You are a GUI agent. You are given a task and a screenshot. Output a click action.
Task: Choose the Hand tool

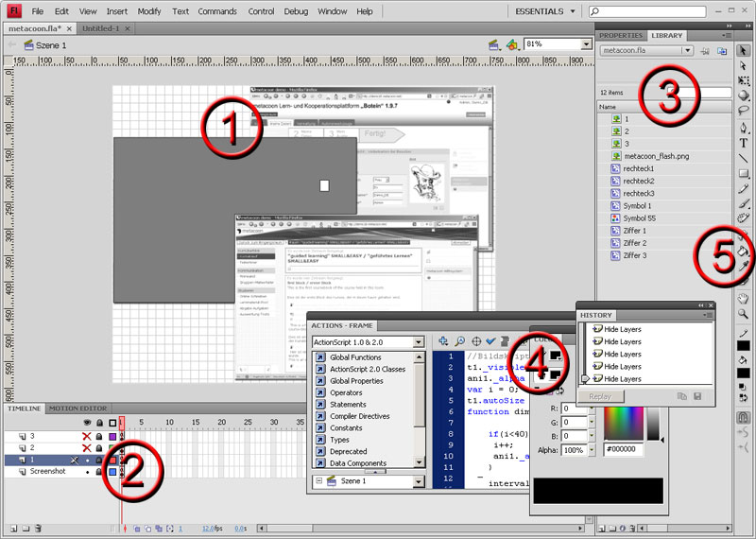pyautogui.click(x=744, y=299)
